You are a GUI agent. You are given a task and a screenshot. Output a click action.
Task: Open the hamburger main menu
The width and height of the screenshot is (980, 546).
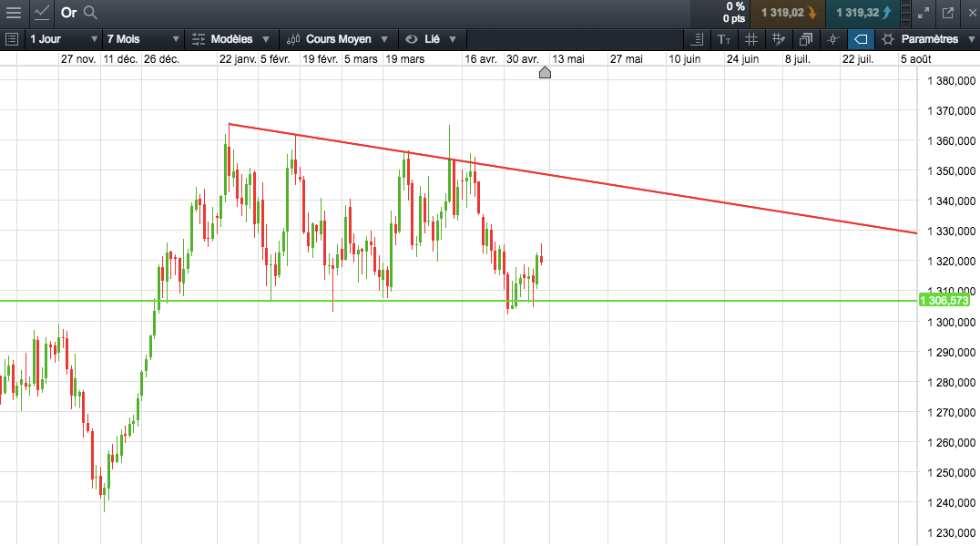click(13, 13)
